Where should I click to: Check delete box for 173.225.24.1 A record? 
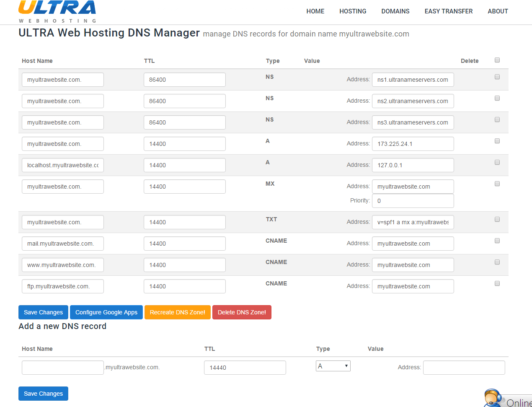[497, 141]
